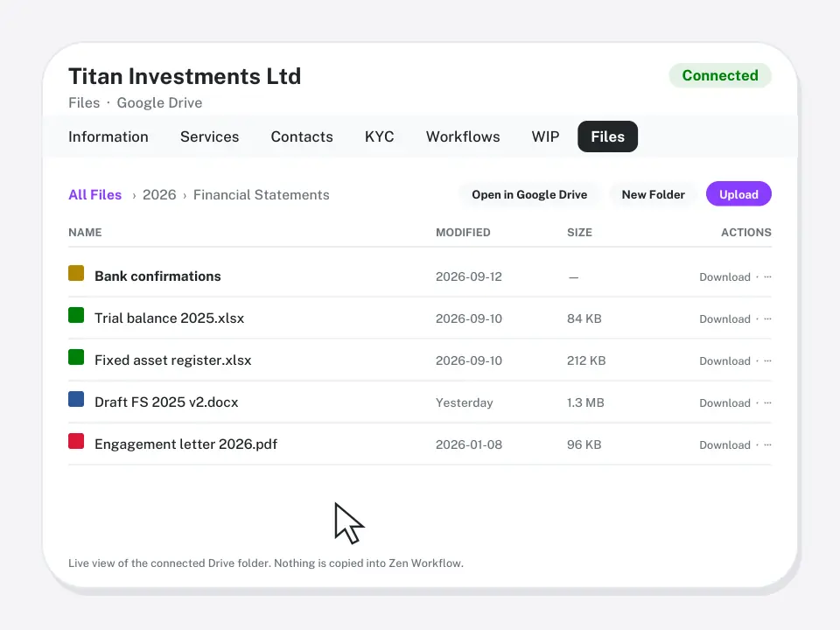Screen dimensions: 840x630
Task: Open more actions for Engagement letter 2026.pdf
Action: (767, 444)
